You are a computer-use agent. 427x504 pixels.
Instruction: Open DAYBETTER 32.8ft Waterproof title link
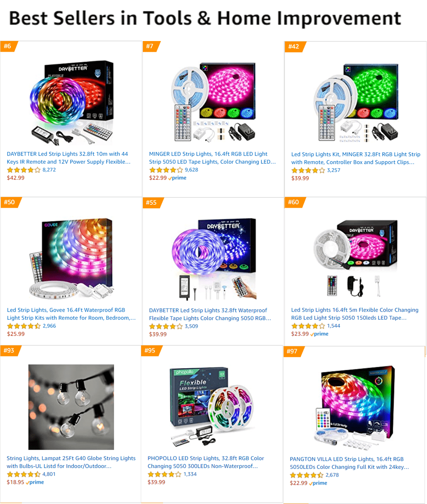[x=210, y=314]
